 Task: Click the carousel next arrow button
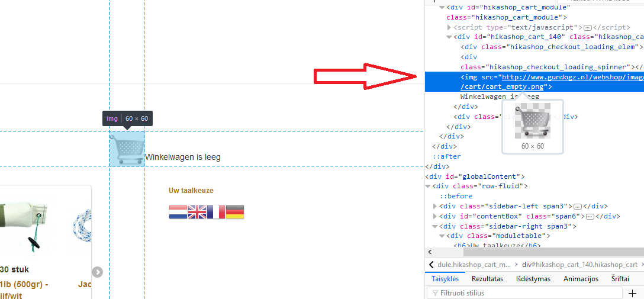97,272
